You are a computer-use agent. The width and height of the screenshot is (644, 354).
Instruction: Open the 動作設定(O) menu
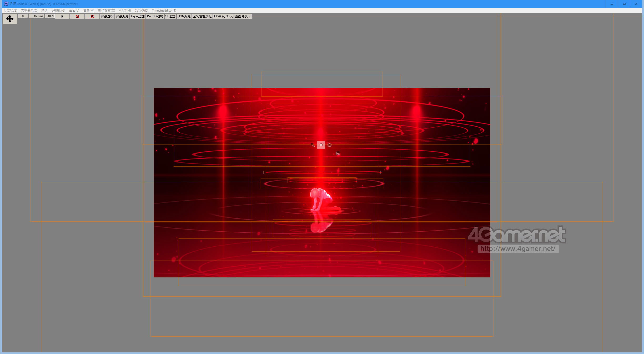[107, 11]
